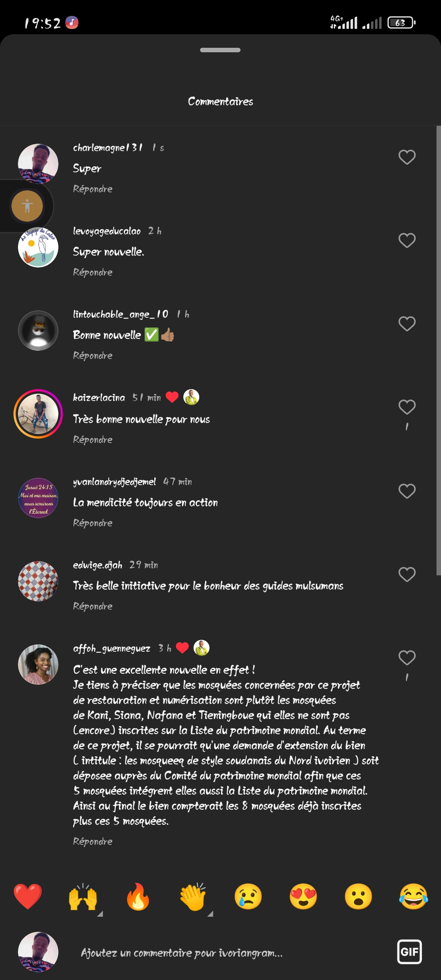The image size is (441, 980).
Task: Like levoyageducalao's "Super nouvelle." comment
Action: click(407, 241)
